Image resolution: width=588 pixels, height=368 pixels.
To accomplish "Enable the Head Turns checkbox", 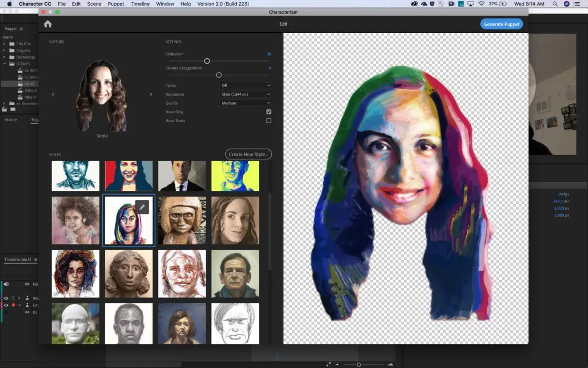I will 268,120.
